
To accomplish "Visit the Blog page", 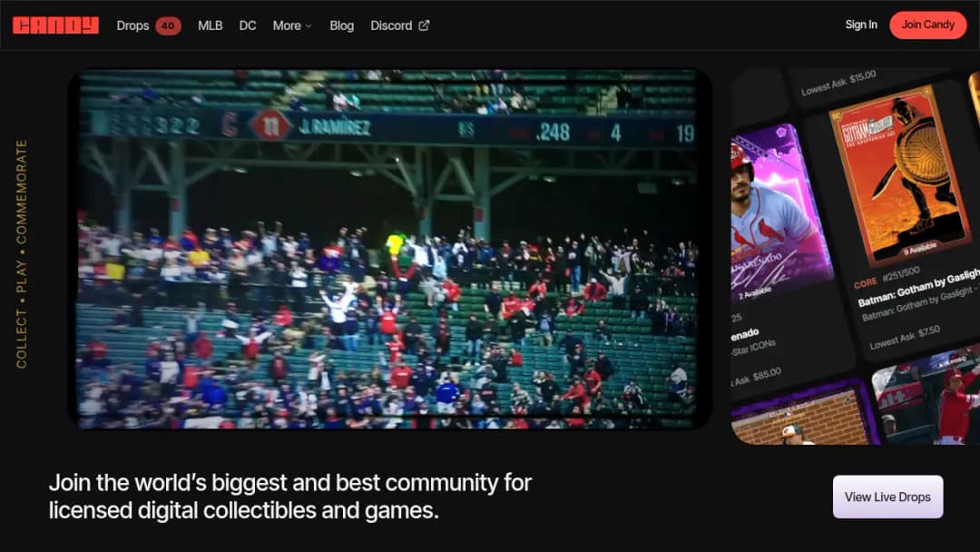I will tap(342, 25).
